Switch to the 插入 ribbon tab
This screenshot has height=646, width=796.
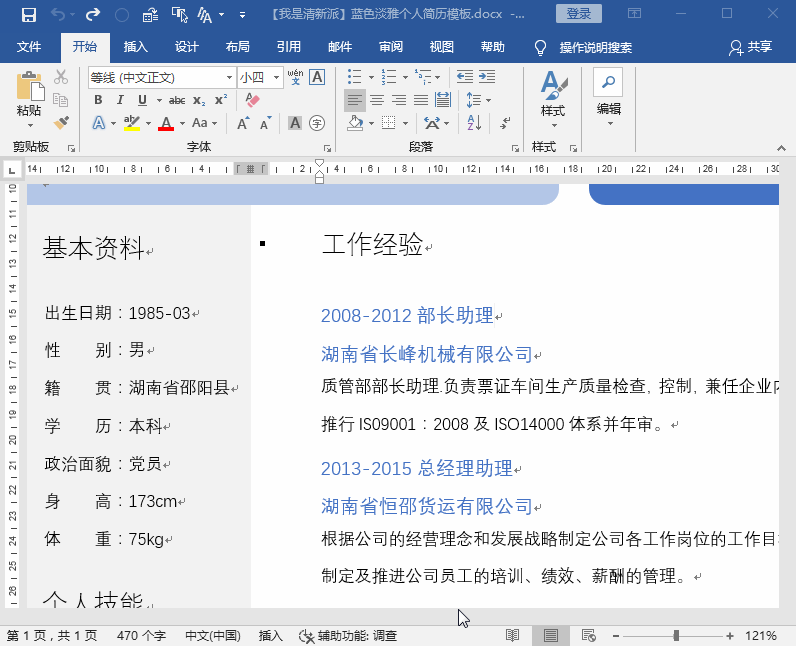136,47
